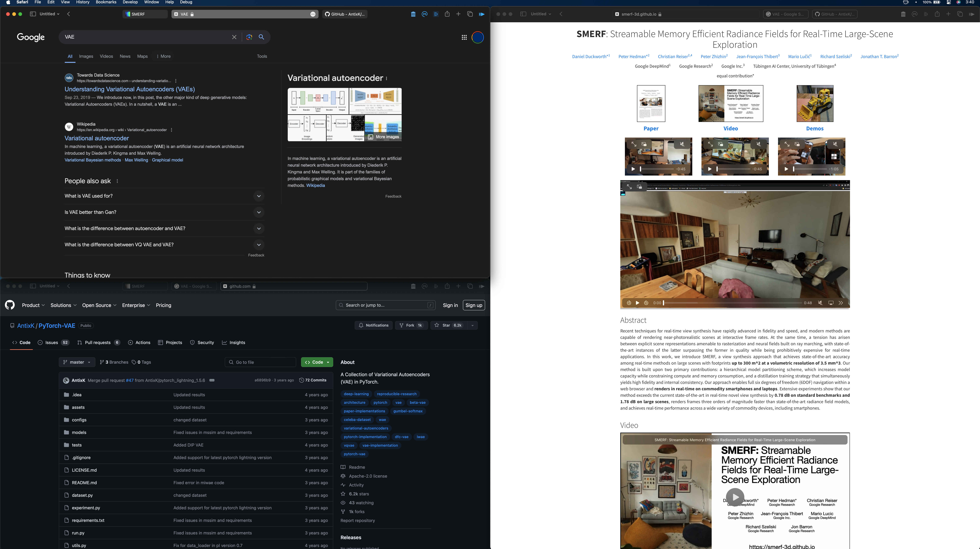The image size is (980, 549).
Task: Open the green Code dropdown button
Action: coord(317,362)
